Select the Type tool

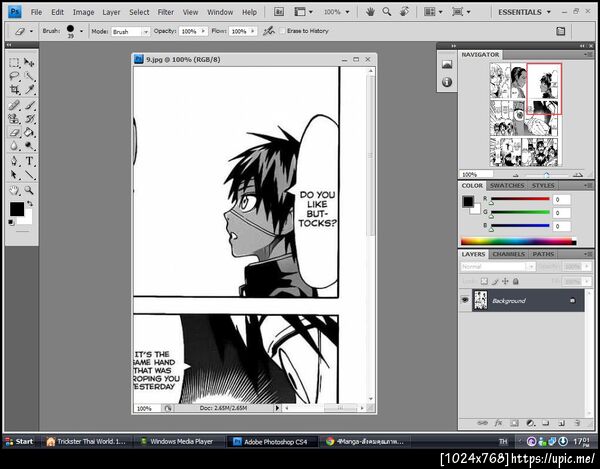(29, 161)
